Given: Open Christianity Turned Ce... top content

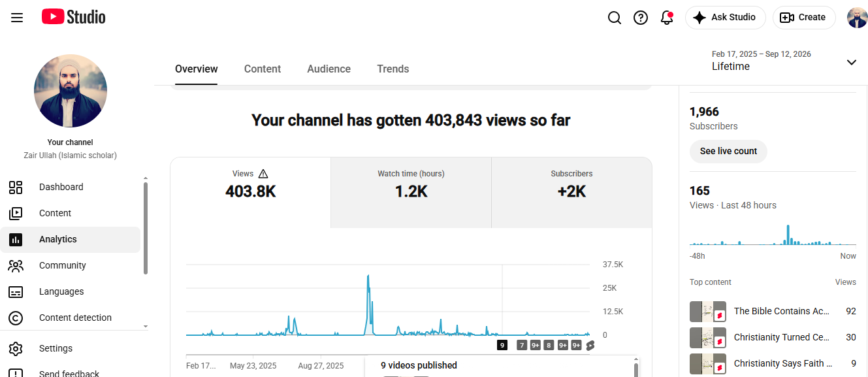Looking at the screenshot, I should point(781,337).
